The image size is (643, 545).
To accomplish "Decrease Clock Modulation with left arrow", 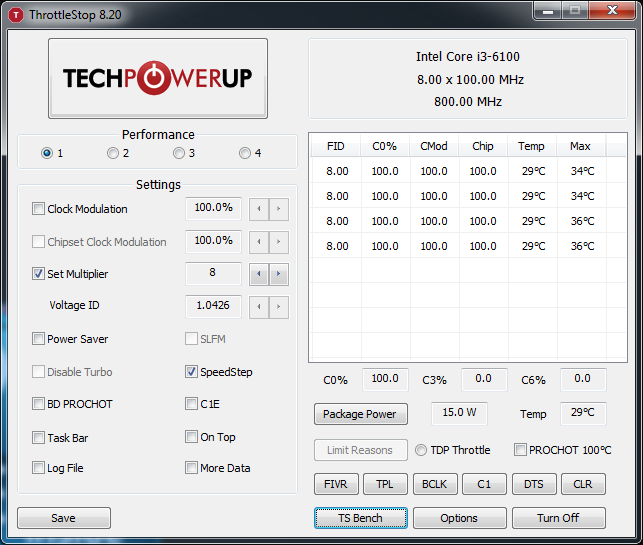I will pyautogui.click(x=259, y=209).
